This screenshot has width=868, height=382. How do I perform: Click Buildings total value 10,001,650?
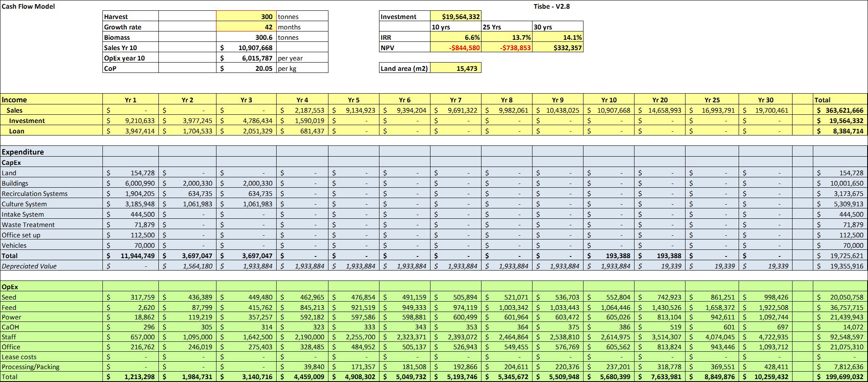click(840, 183)
